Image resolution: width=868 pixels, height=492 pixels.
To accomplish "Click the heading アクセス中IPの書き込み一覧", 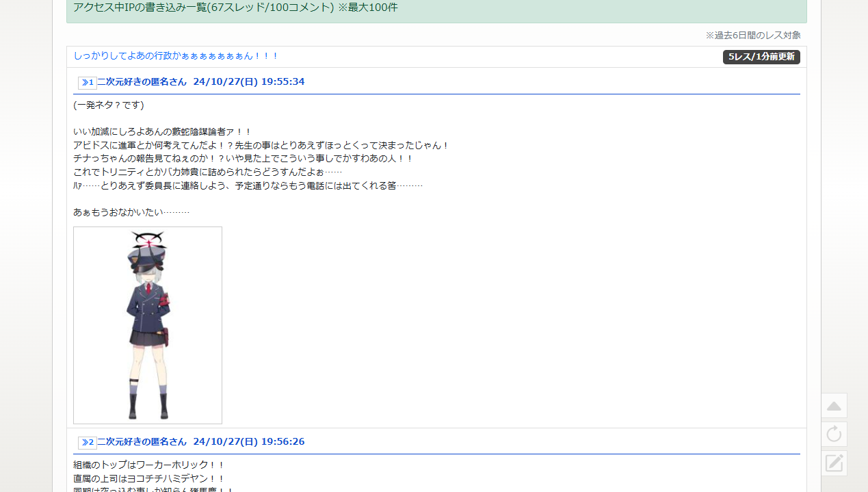I will click(235, 8).
